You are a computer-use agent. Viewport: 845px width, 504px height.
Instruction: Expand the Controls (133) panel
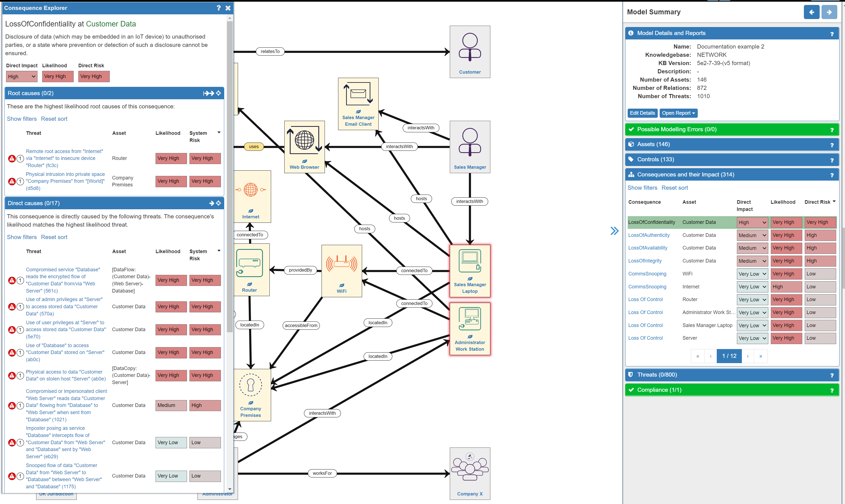coord(732,160)
